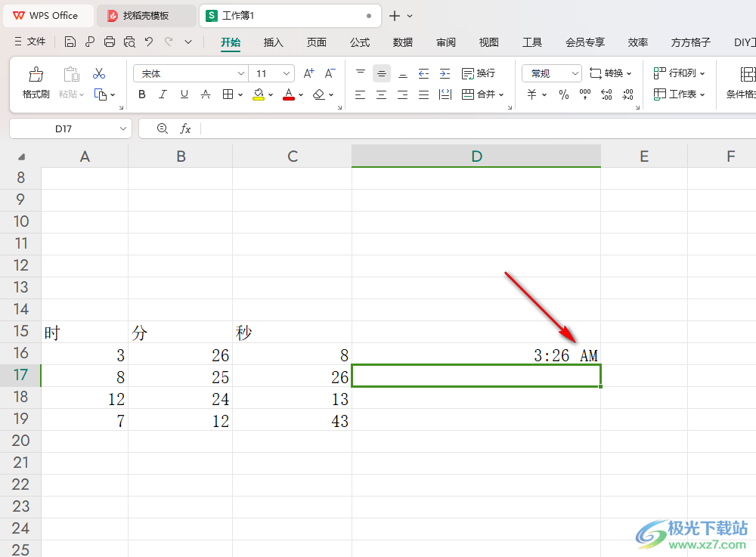756x557 pixels.
Task: Click the Undo arrow icon
Action: (149, 42)
